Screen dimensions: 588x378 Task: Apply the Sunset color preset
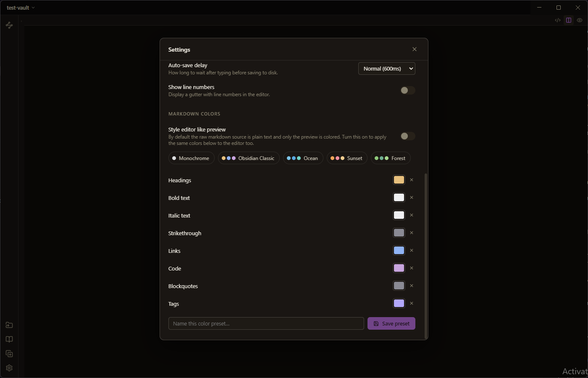(x=347, y=158)
